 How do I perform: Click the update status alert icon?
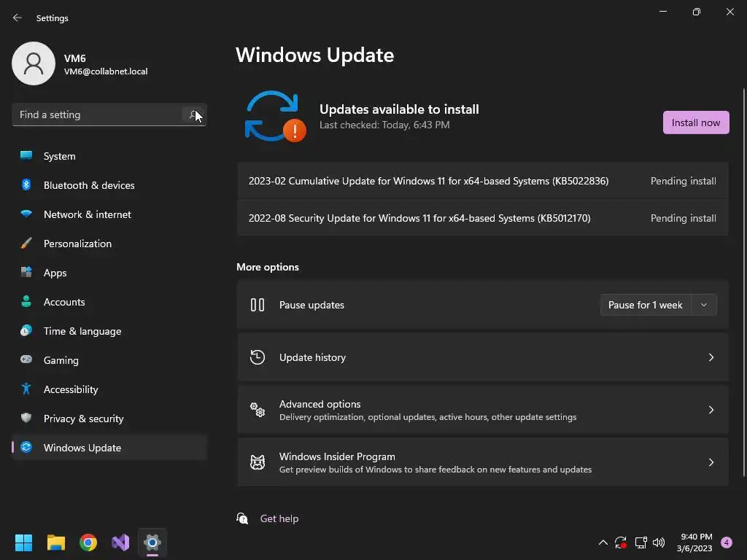coord(295,130)
